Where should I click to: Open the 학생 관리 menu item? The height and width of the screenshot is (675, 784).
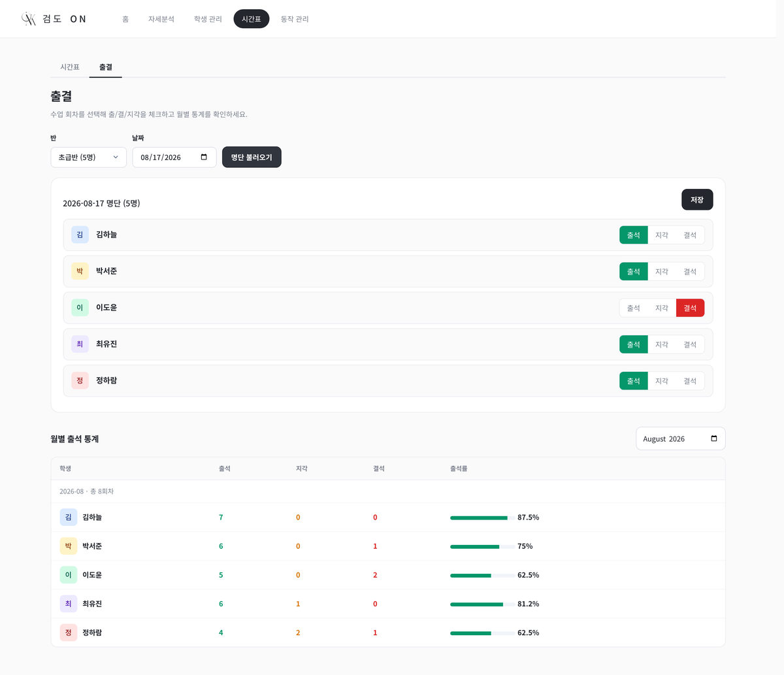208,19
